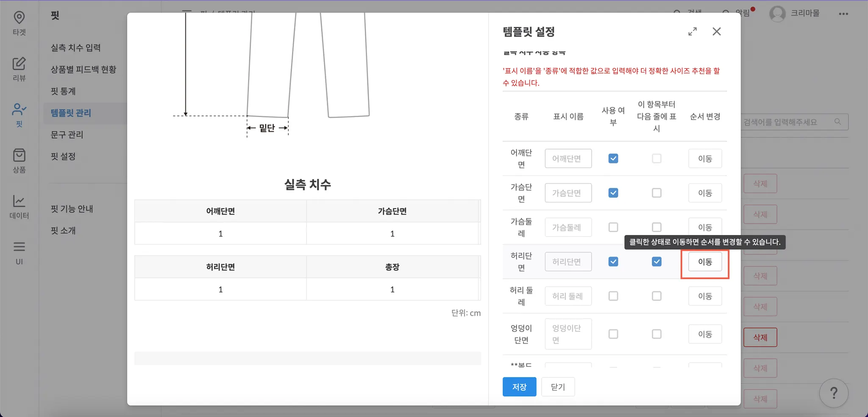Image resolution: width=868 pixels, height=417 pixels.
Task: Open the UI menu icon
Action: pos(19,252)
